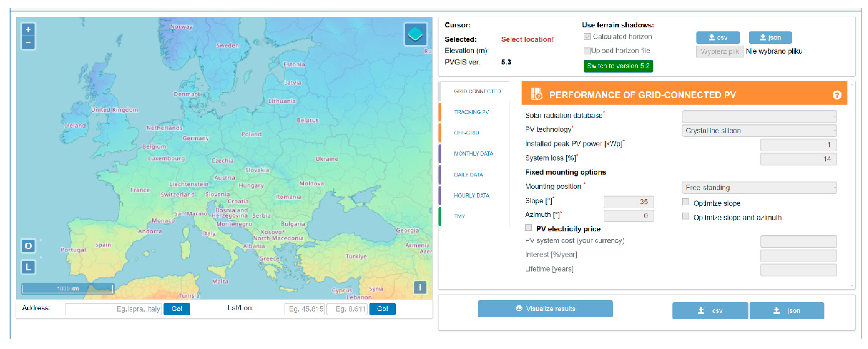Image resolution: width=868 pixels, height=349 pixels.
Task: Open Solar radiation database dropdown
Action: click(759, 117)
